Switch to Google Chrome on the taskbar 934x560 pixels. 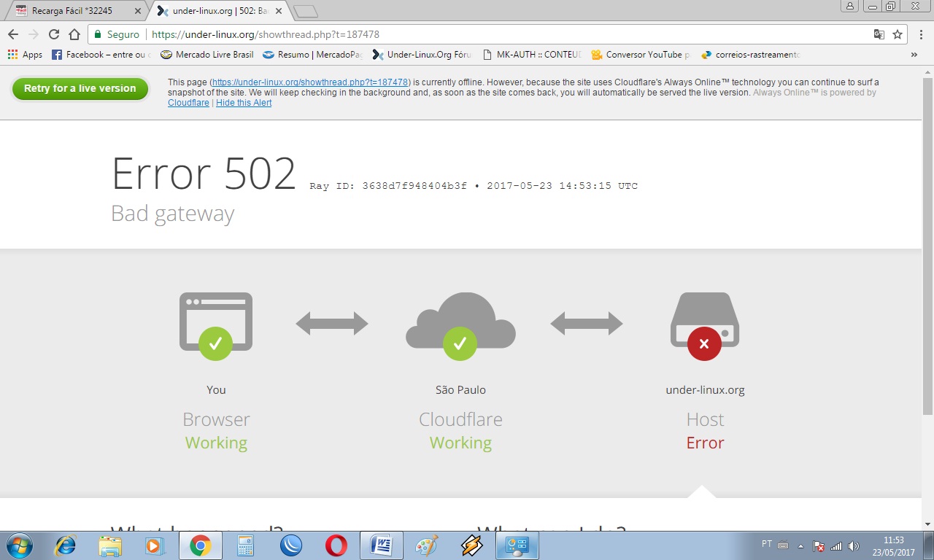point(200,545)
